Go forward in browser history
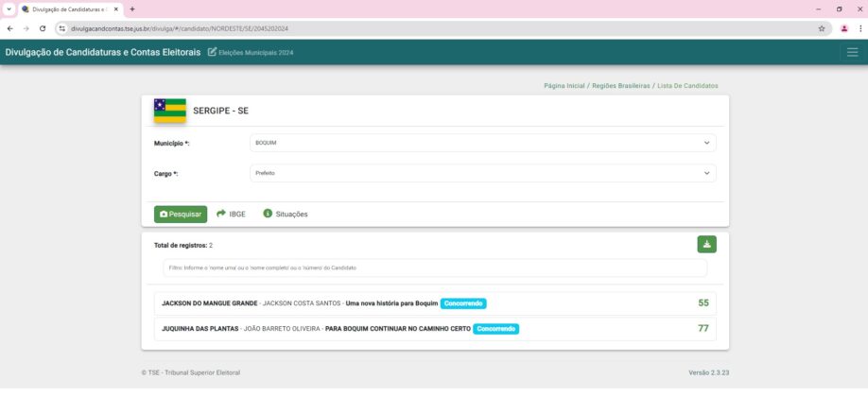This screenshot has height=397, width=868. coord(26,28)
